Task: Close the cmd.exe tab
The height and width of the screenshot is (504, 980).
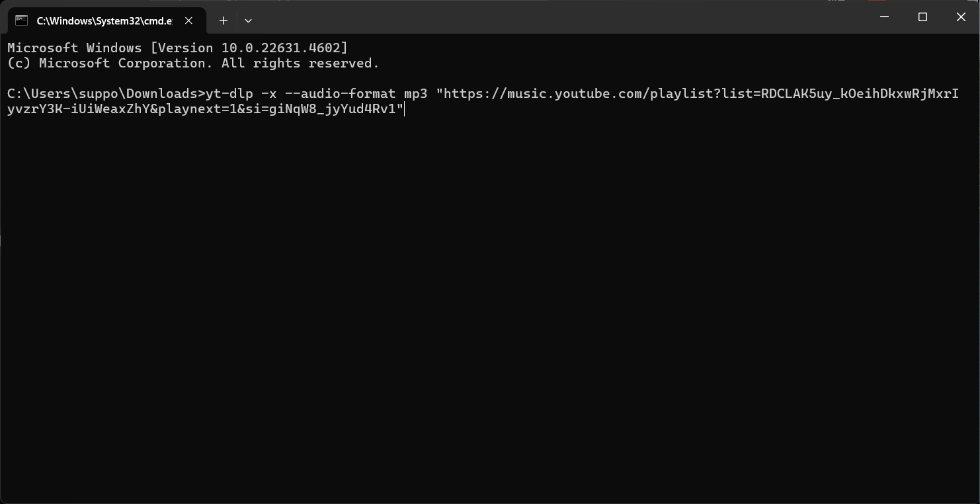Action: pos(188,21)
